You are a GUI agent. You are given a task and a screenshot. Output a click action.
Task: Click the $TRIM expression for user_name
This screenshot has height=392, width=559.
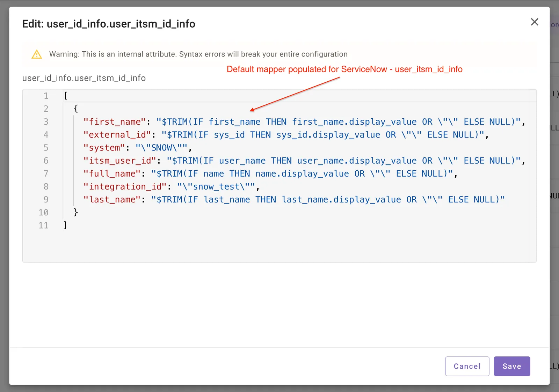click(x=344, y=161)
